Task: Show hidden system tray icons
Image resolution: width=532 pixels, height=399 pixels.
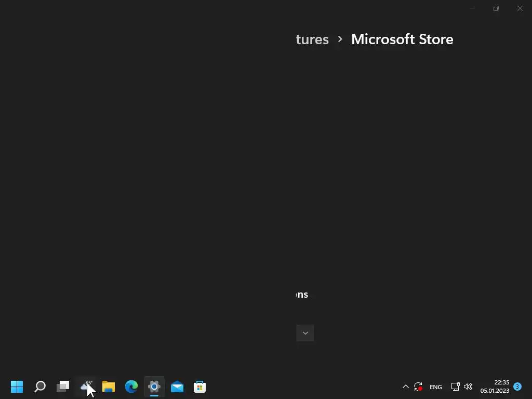Action: (x=405, y=387)
